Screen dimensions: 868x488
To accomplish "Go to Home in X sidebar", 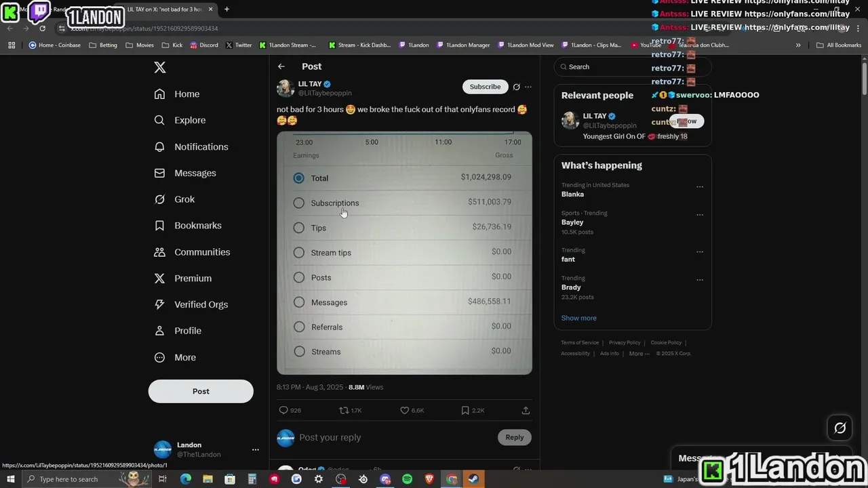I will click(x=177, y=94).
